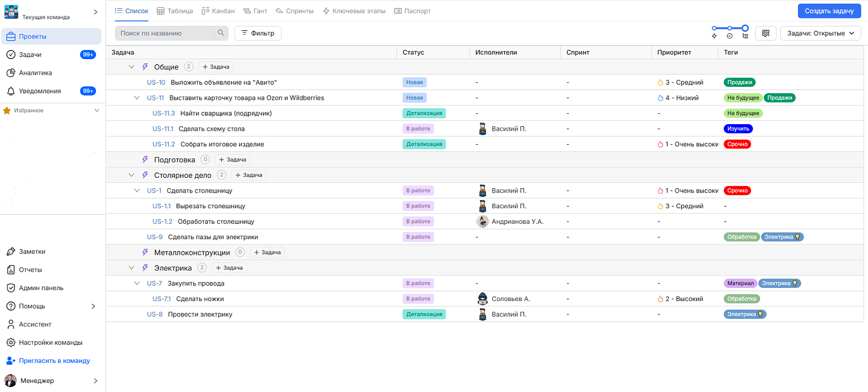Click Создать задачу button
The width and height of the screenshot is (868, 392).
[x=829, y=11]
